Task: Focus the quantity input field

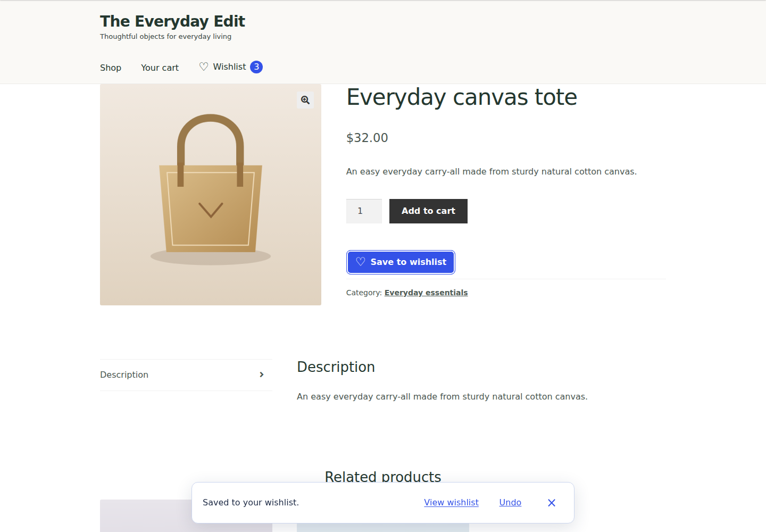Action: (364, 211)
